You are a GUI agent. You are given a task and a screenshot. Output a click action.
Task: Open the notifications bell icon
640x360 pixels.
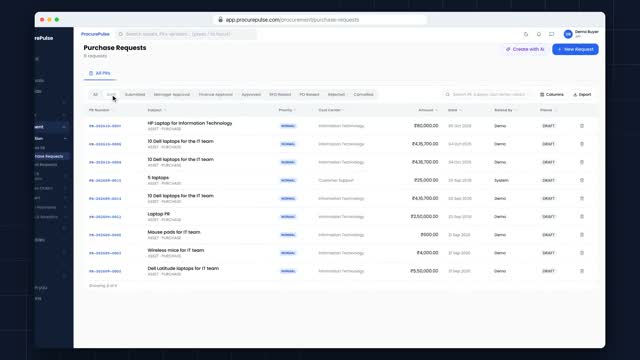click(539, 34)
